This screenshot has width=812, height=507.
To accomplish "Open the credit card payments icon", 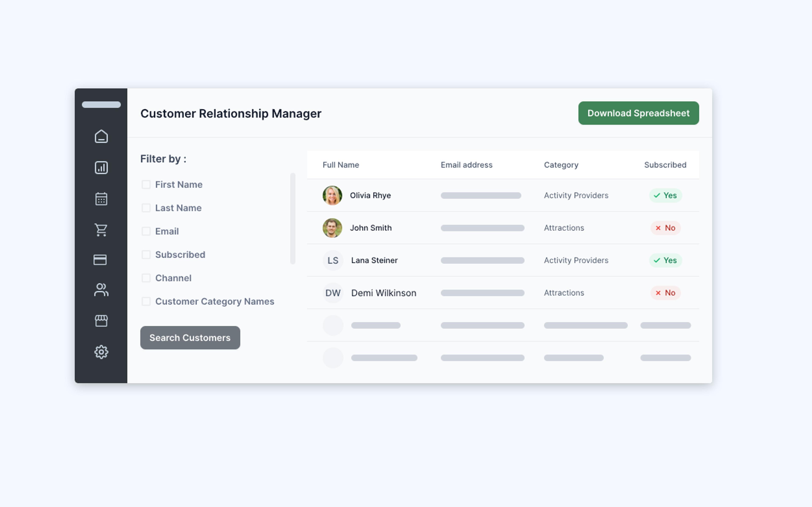I will coord(100,260).
